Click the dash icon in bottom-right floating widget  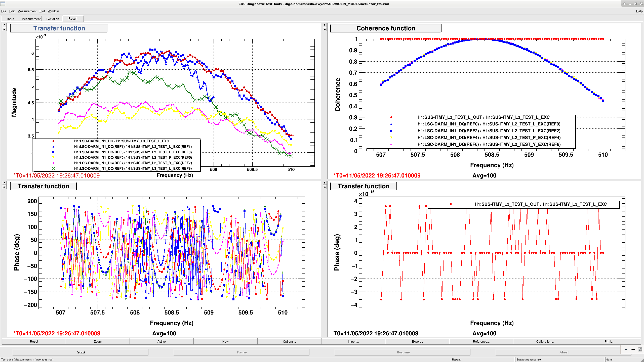(626, 349)
